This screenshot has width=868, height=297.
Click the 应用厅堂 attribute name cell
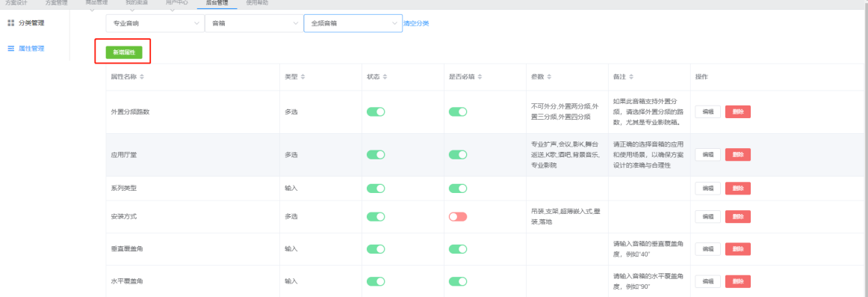(x=193, y=155)
